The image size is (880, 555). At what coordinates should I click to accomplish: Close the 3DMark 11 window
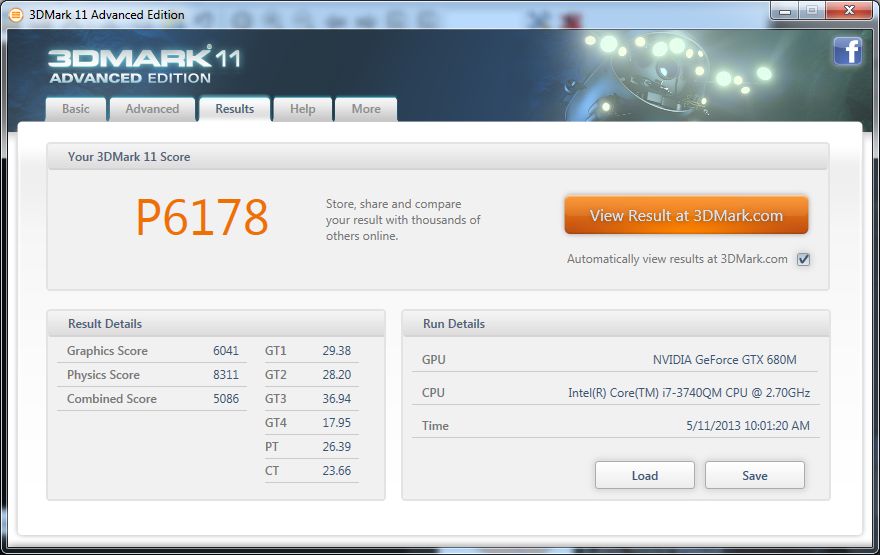(x=849, y=11)
